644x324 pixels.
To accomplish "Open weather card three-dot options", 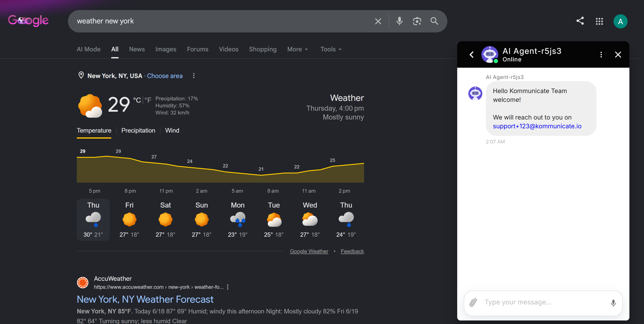I will point(194,76).
